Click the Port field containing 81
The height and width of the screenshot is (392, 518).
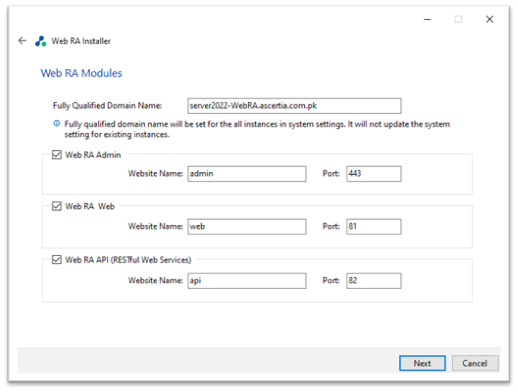tap(374, 227)
